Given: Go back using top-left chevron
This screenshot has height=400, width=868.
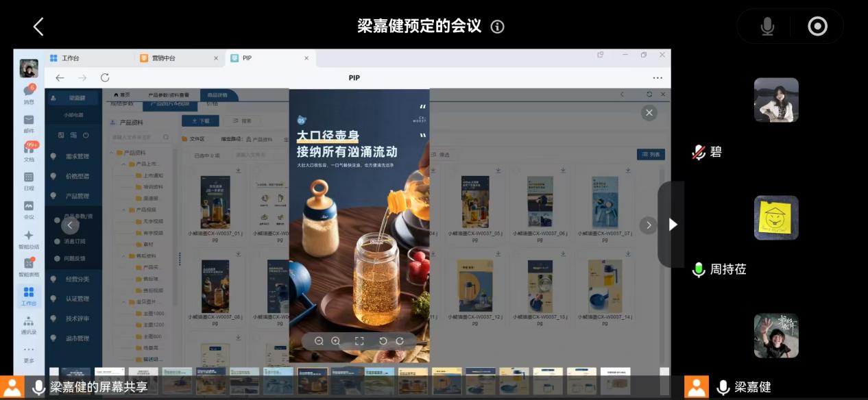Looking at the screenshot, I should (x=38, y=27).
